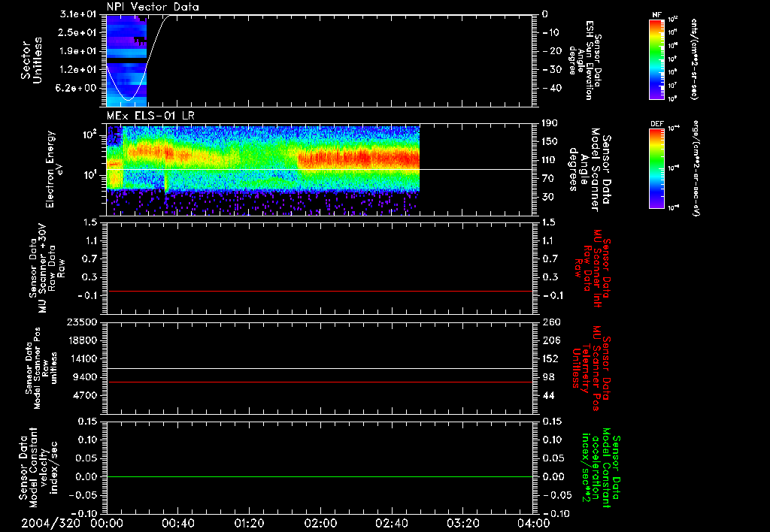Screen dimensions: 770x532
Task: Click the white line in Scanner Pos panel
Action: pos(319,369)
